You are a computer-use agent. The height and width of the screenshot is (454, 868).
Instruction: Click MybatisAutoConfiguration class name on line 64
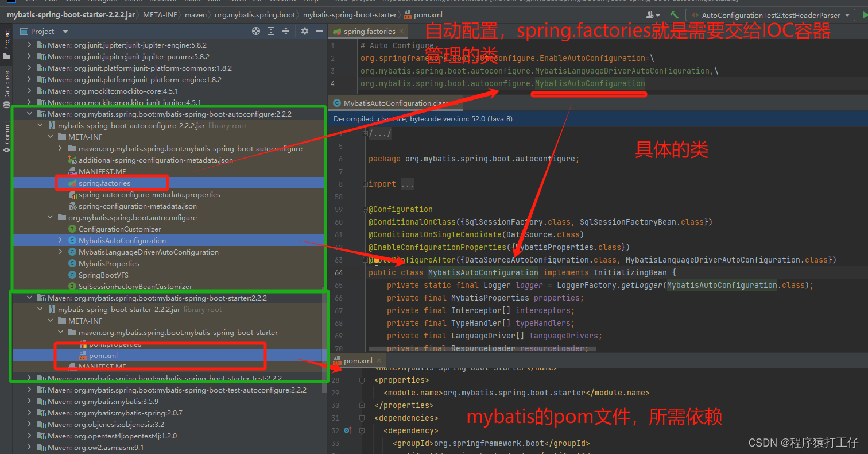(483, 273)
